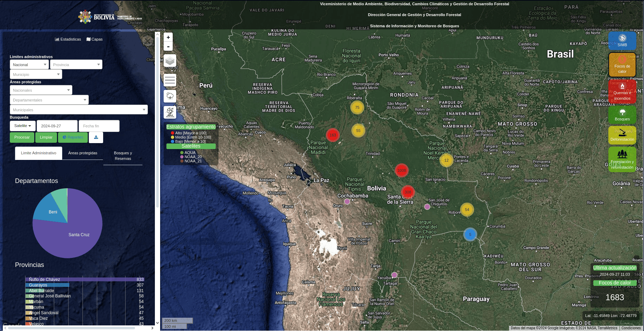The image size is (644, 331).
Task: Switch to Áreas protegidas tab
Action: (x=83, y=153)
